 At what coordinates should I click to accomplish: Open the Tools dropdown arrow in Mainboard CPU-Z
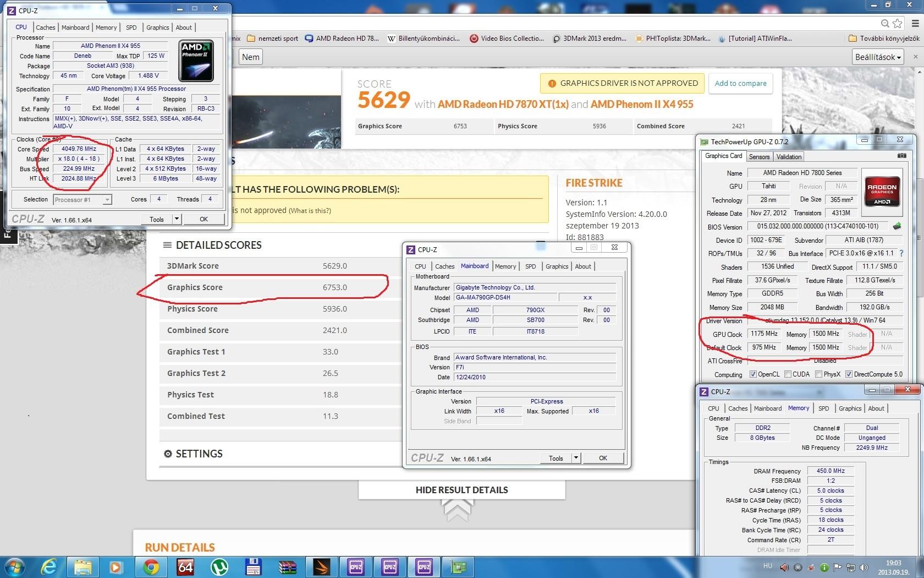[x=576, y=458]
